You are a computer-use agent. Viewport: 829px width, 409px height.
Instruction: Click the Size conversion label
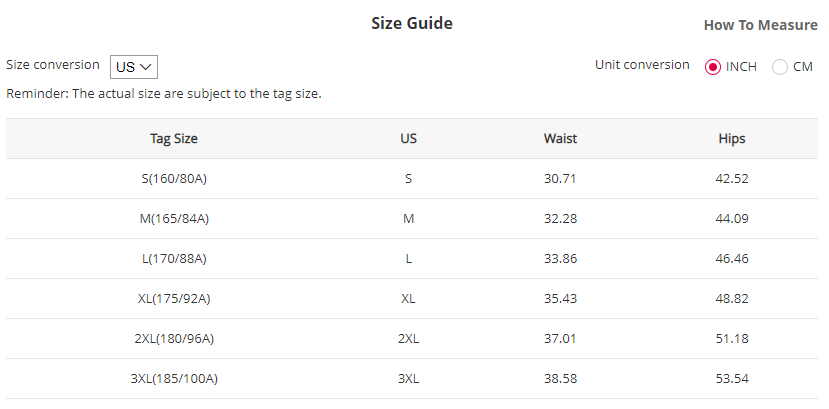coord(53,65)
